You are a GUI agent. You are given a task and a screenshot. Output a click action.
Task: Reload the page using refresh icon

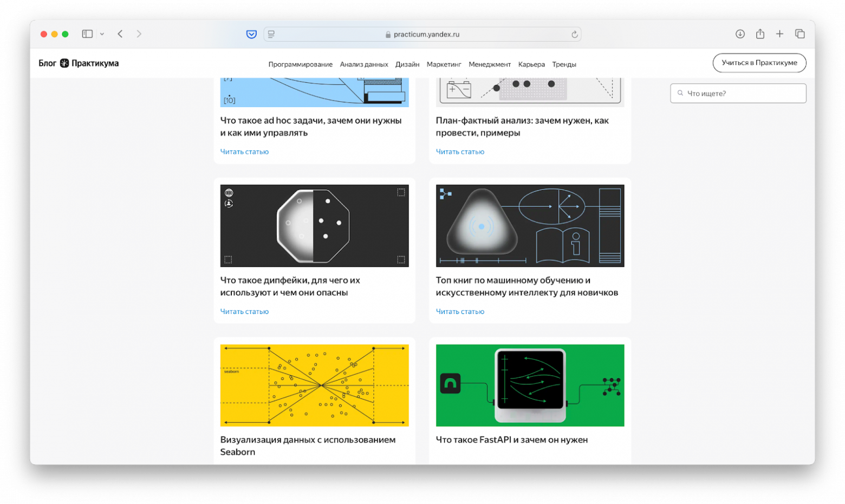(x=574, y=35)
